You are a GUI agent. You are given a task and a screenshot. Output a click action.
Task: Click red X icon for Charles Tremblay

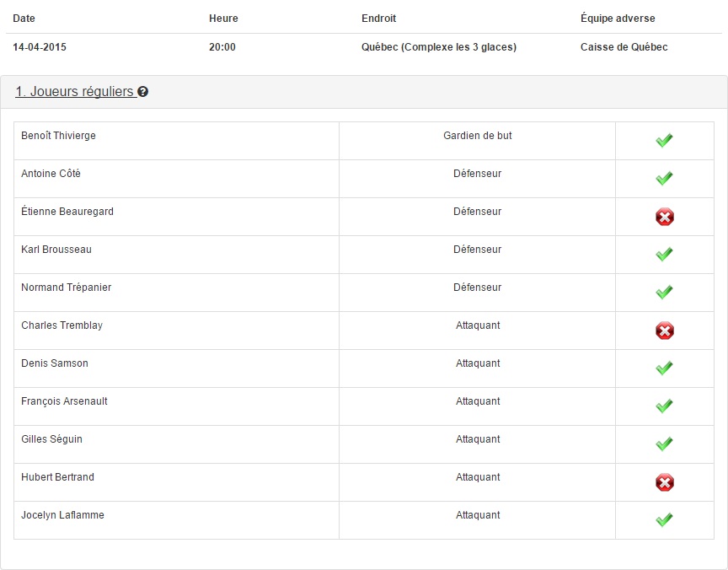665,331
